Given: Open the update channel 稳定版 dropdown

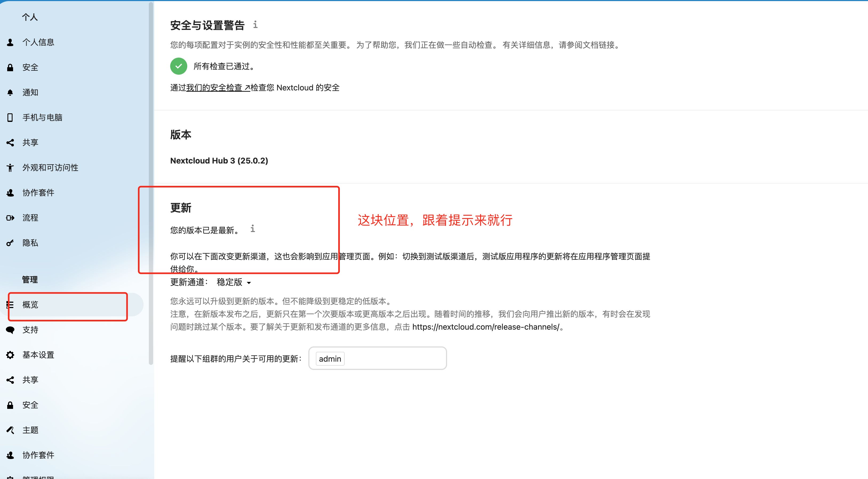Looking at the screenshot, I should tap(230, 282).
